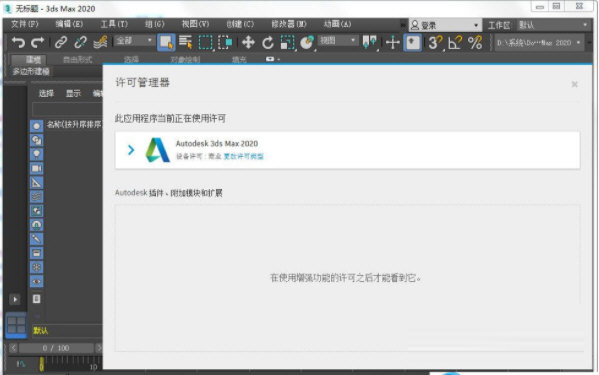This screenshot has width=599, height=375.
Task: Switch to 对象绘制 ribbon tab
Action: tap(185, 60)
